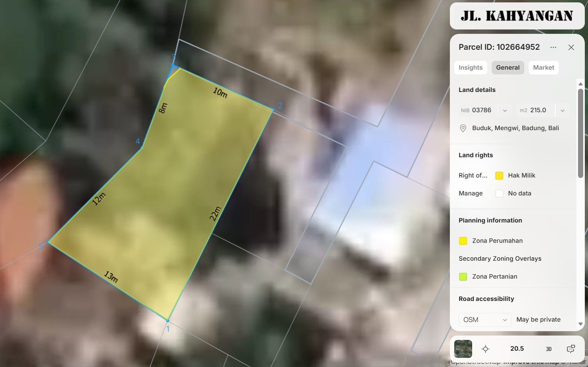Click the scroll down arrow in panel
The width and height of the screenshot is (588, 367).
(x=580, y=324)
